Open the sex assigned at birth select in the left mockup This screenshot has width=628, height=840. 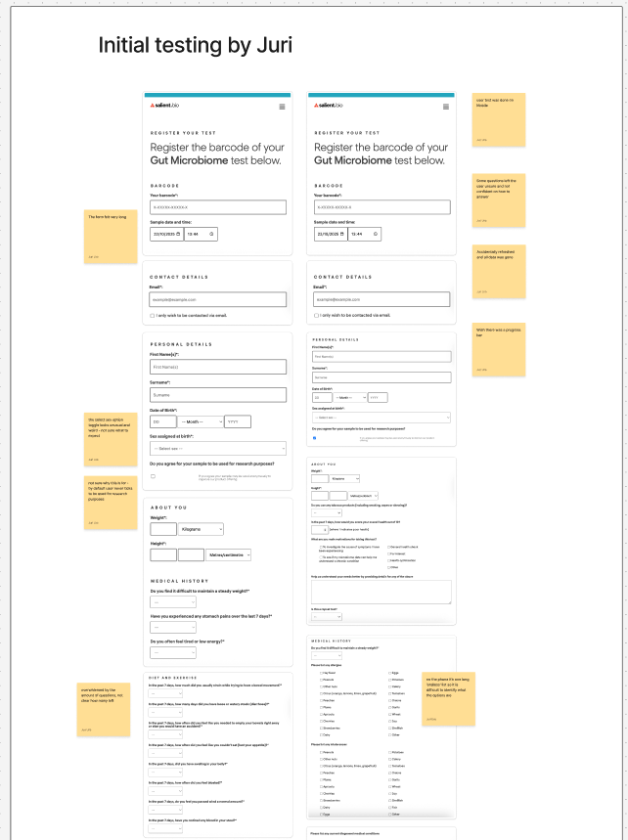[218, 449]
